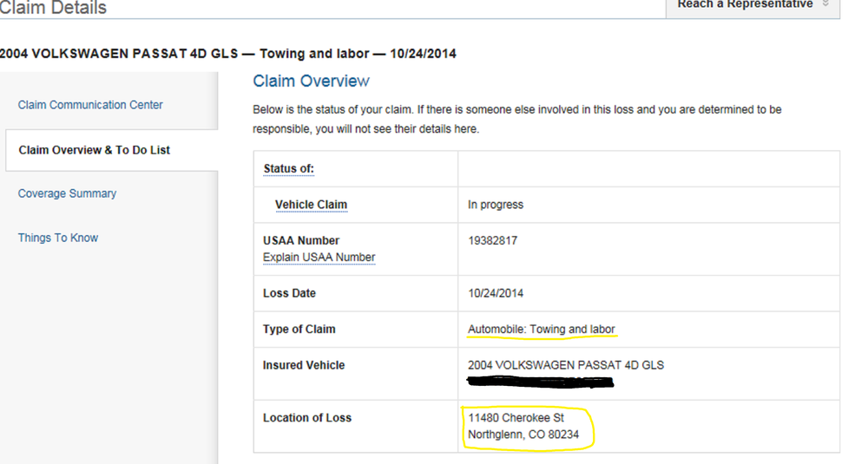Click the Claim Details page title
Image resolution: width=868 pixels, height=464 pixels.
(53, 8)
